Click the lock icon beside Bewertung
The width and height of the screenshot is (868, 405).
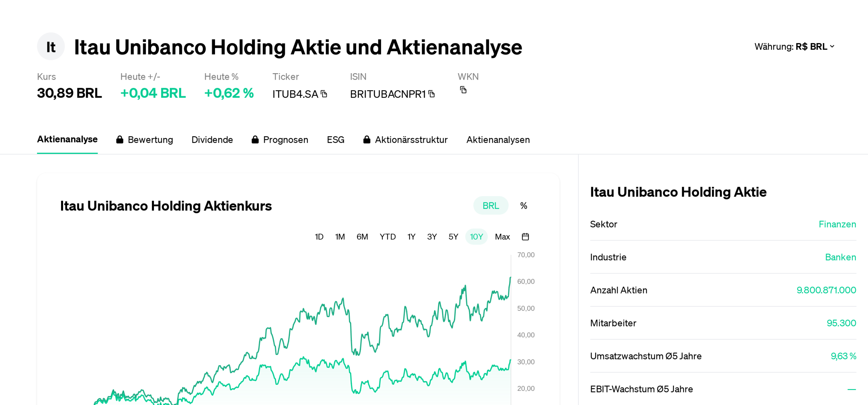[120, 140]
